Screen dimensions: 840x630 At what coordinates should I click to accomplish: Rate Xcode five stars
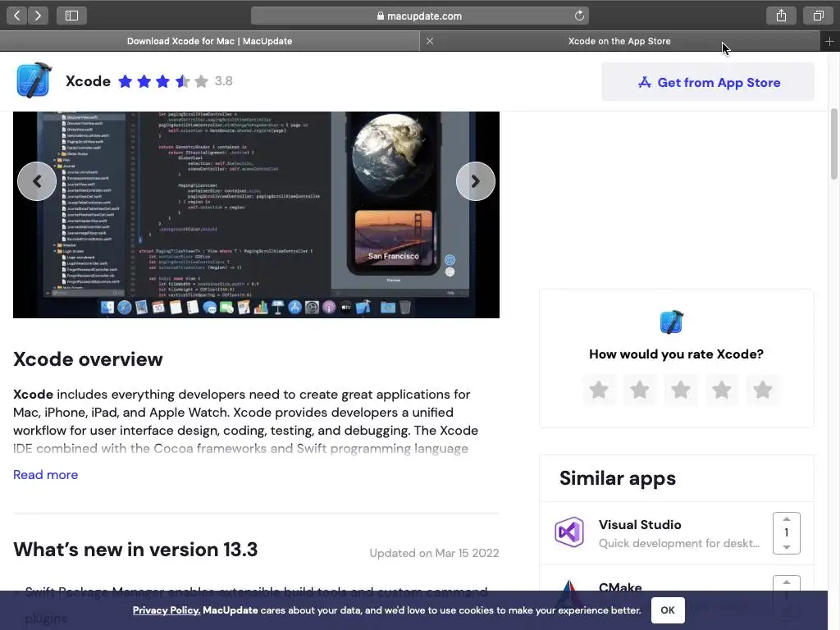pyautogui.click(x=762, y=390)
